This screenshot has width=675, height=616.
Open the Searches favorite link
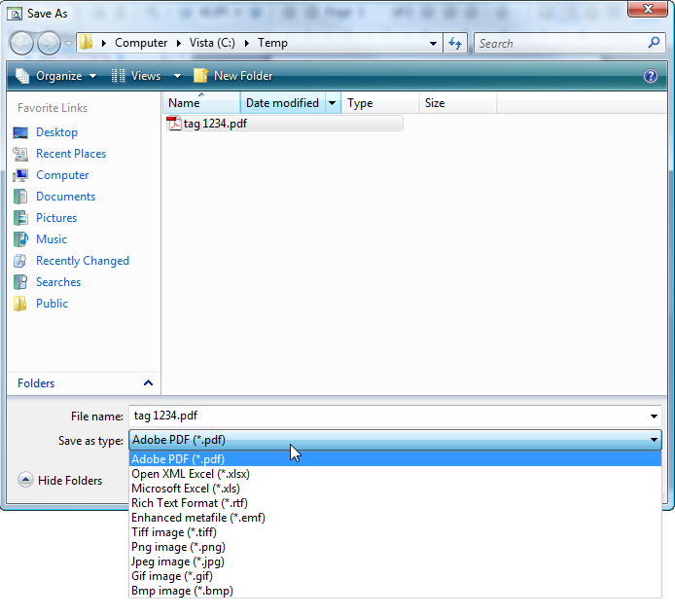pos(58,282)
